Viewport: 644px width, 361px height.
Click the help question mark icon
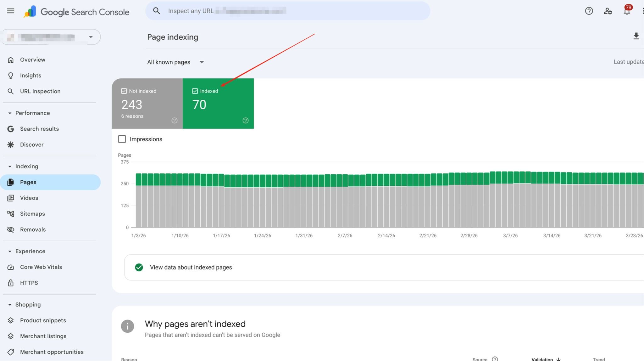coord(589,11)
